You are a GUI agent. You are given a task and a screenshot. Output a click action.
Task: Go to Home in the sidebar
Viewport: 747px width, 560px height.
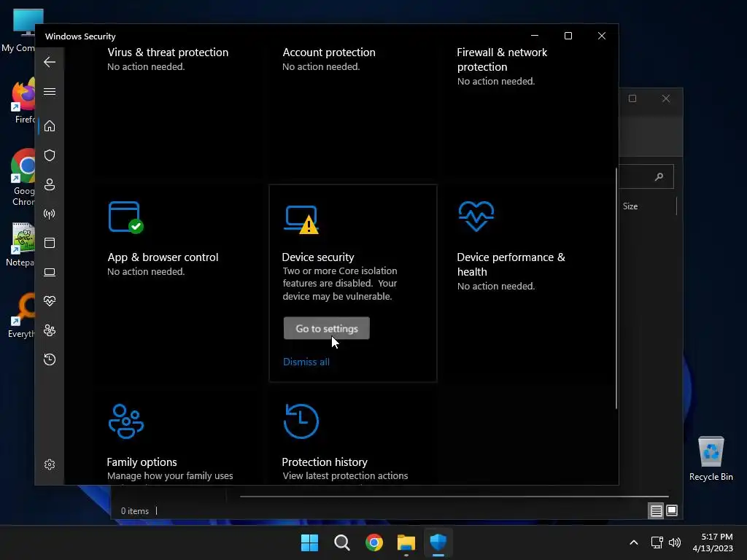point(50,126)
